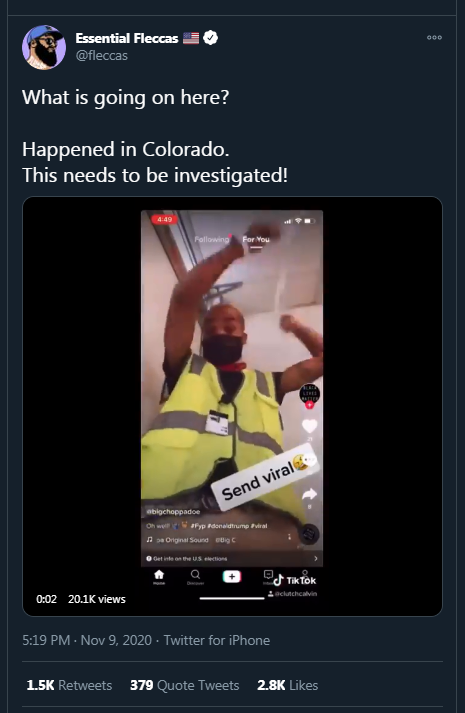
Task: Open the three-dot tweet options menu
Action: point(434,38)
